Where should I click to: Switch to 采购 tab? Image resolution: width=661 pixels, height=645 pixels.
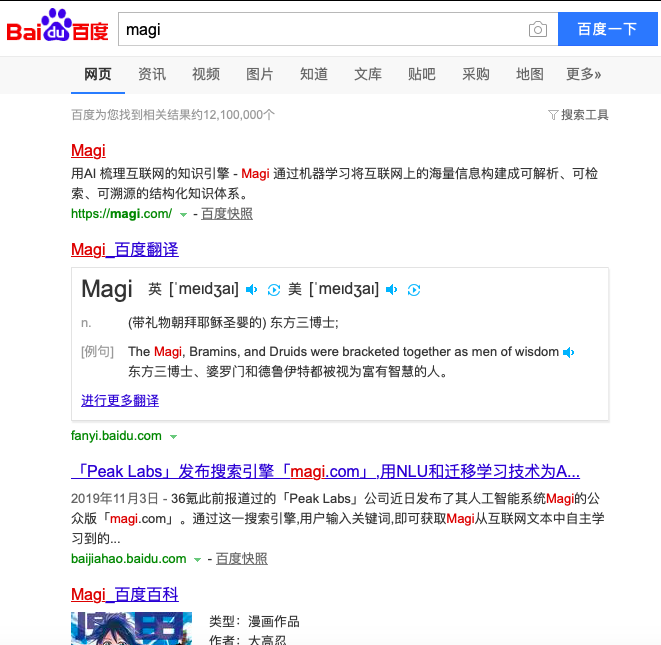click(x=476, y=74)
